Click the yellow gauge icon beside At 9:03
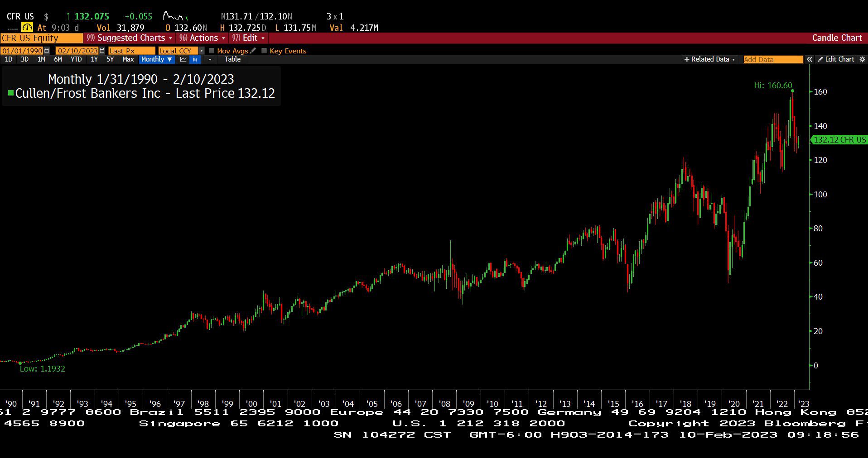Screen dimensions: 868x458 coord(27,28)
